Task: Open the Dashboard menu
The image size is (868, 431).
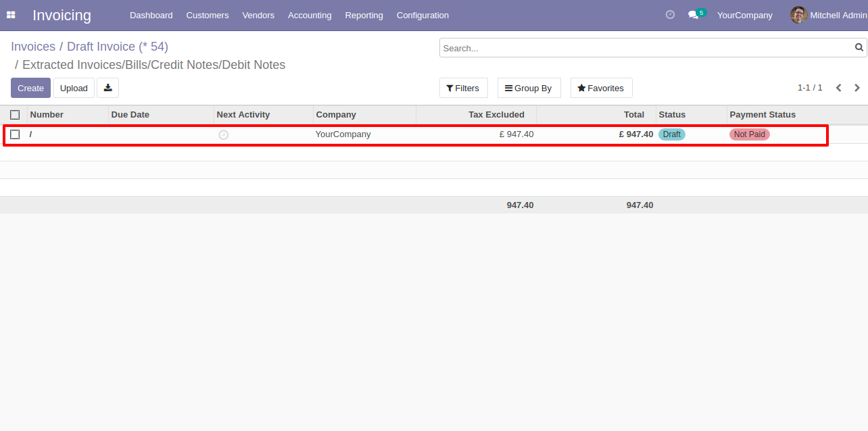Action: pos(151,15)
